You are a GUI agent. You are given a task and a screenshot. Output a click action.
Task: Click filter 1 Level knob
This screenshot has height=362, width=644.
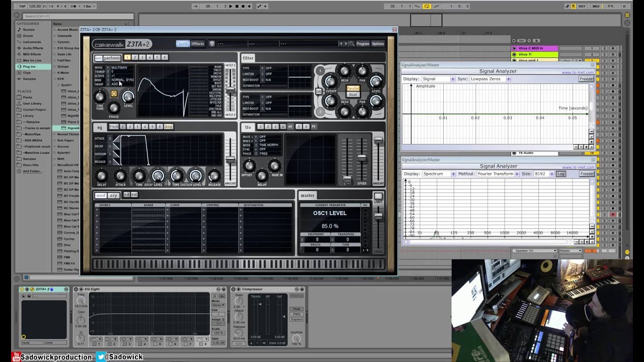click(376, 81)
